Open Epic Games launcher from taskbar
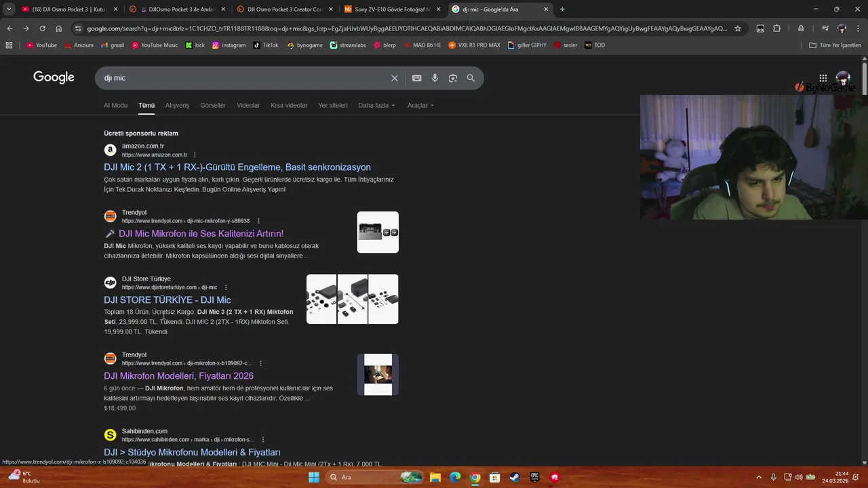The image size is (868, 488). [535, 477]
